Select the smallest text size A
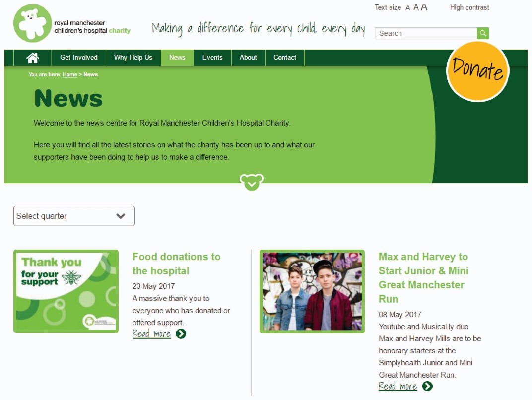Image resolution: width=532 pixels, height=400 pixels. (408, 8)
